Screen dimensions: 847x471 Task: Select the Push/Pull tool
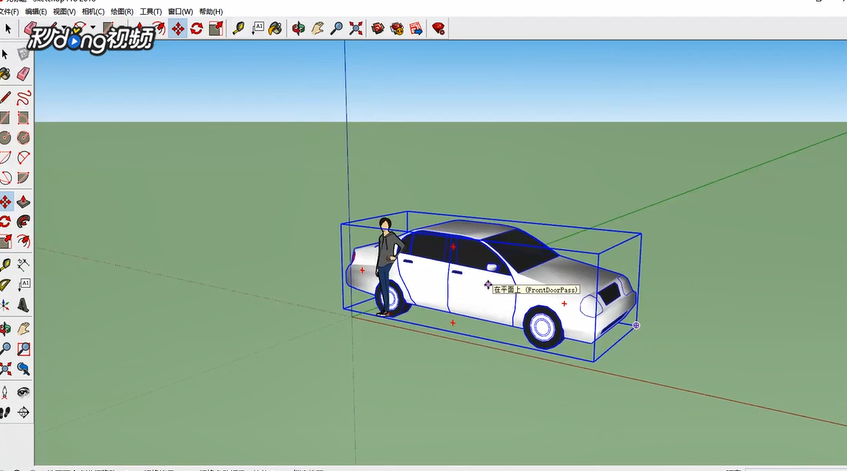pyautogui.click(x=23, y=201)
